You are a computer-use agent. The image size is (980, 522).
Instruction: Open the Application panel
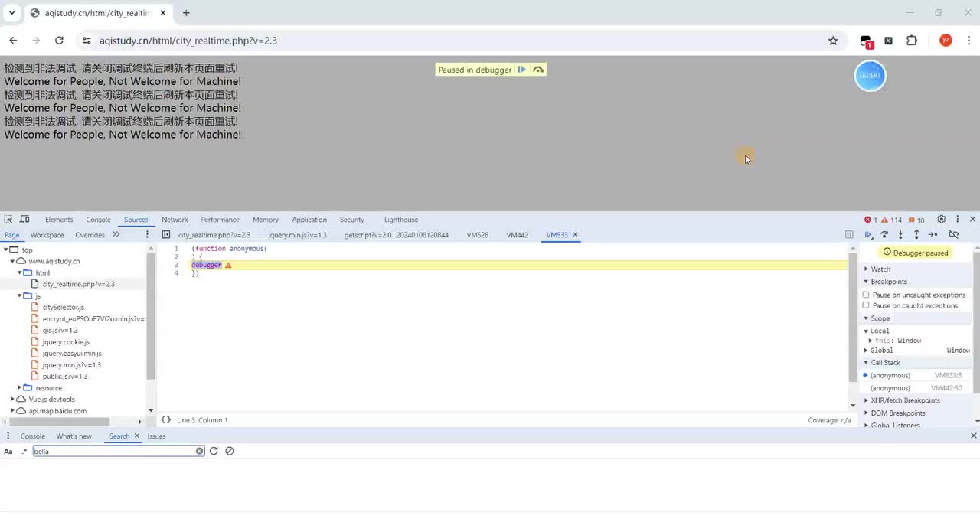(x=309, y=220)
